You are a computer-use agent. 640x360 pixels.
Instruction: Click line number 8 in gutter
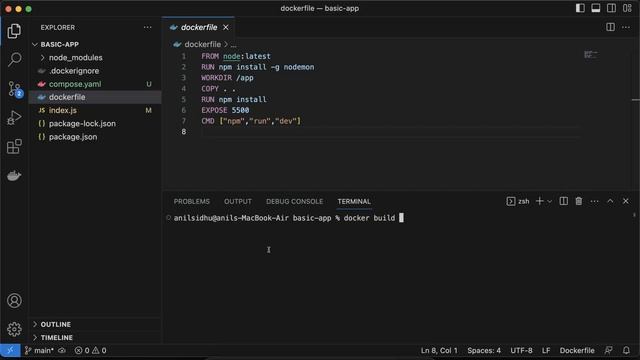pyautogui.click(x=184, y=132)
